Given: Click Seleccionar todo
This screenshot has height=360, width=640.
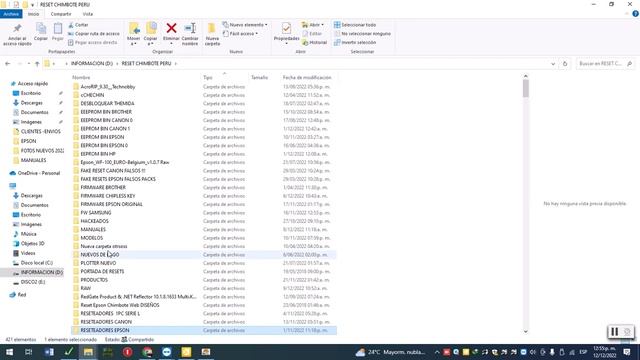Looking at the screenshot, I should pos(355,25).
